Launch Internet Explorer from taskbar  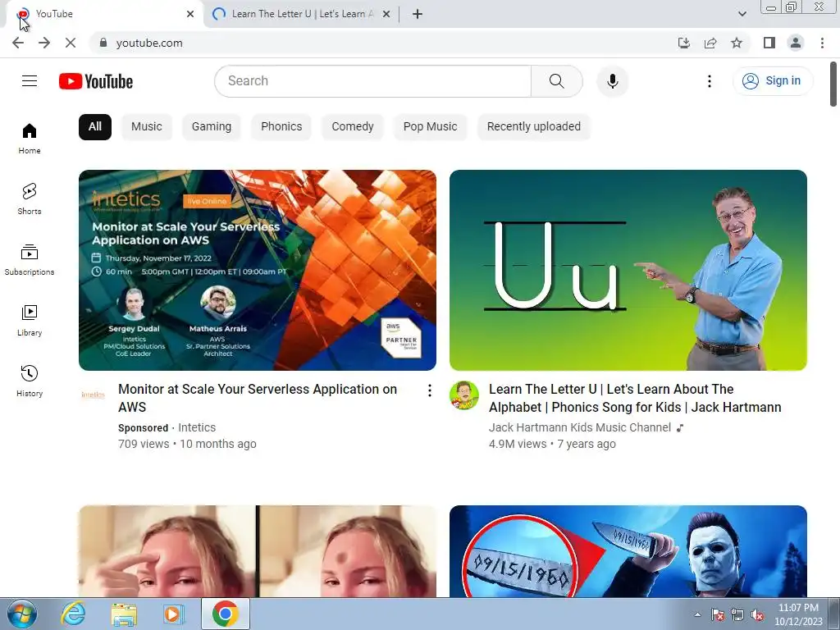[73, 614]
